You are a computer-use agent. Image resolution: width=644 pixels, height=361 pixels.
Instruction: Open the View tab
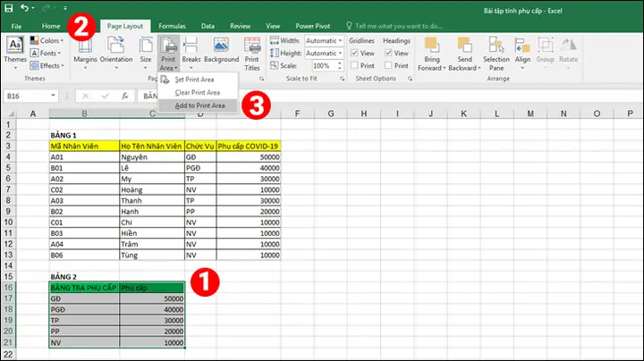point(273,26)
